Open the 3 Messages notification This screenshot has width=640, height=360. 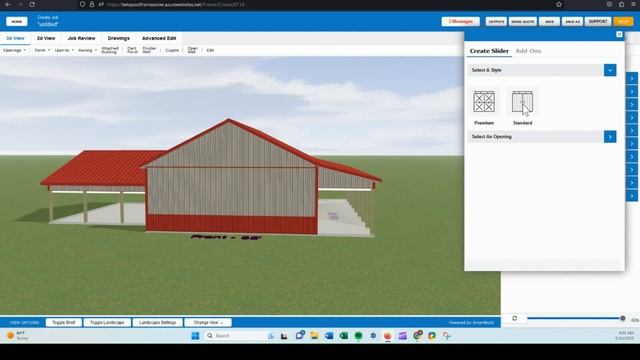click(460, 21)
